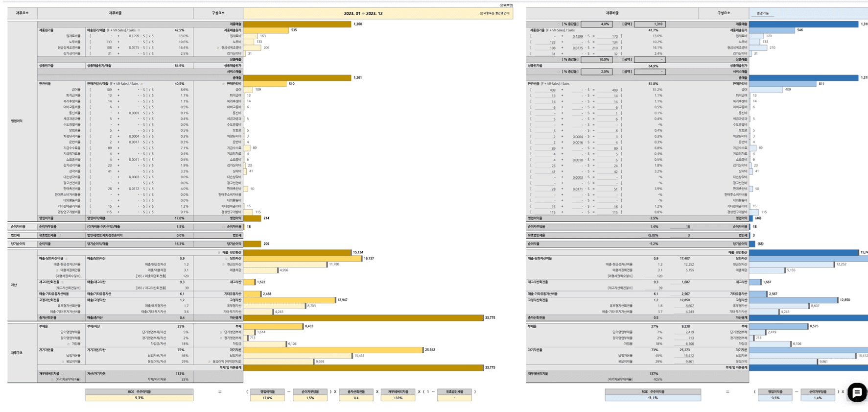The image size is (868, 412).
Task: Click note icon before gold 현금성제조경비 label
Action: point(218,48)
